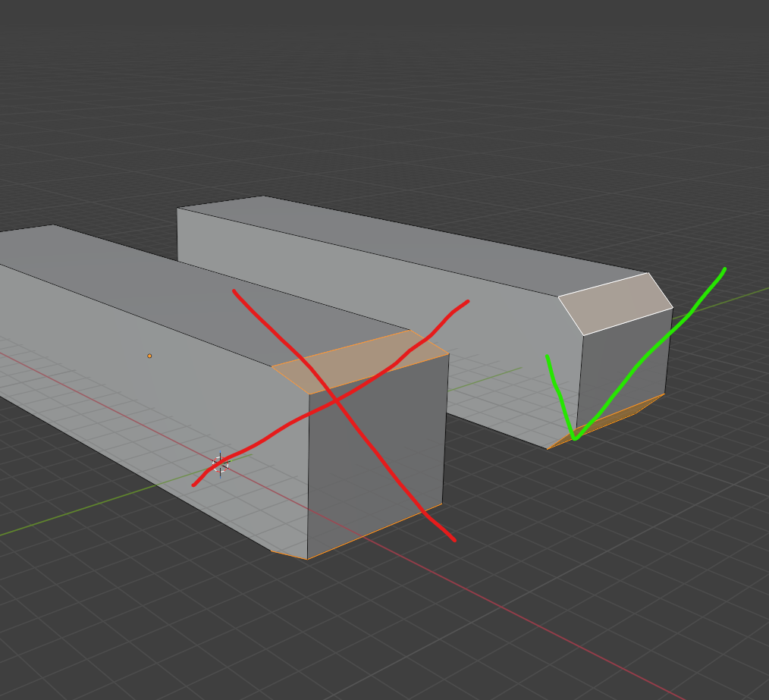Select the dark end face of left box
The height and width of the screenshot is (700, 769).
point(377,457)
